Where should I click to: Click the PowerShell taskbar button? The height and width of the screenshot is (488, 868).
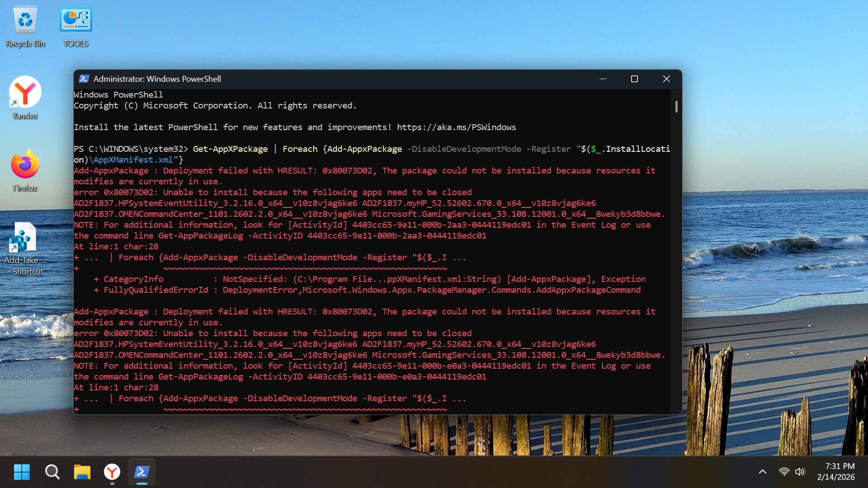(142, 472)
